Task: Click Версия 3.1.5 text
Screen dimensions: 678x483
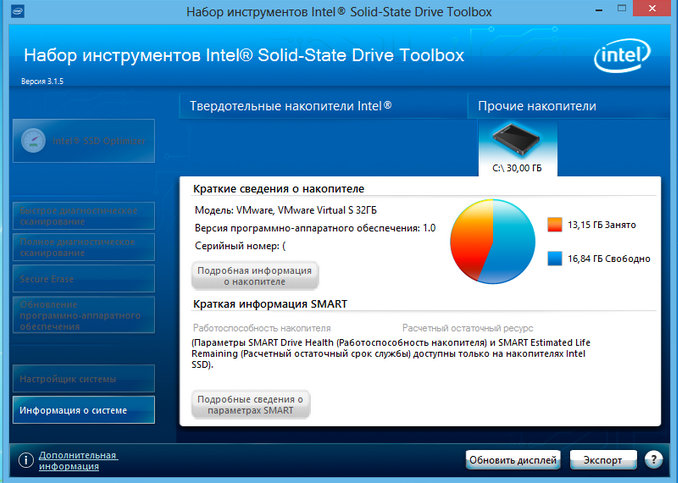Action: click(x=42, y=81)
